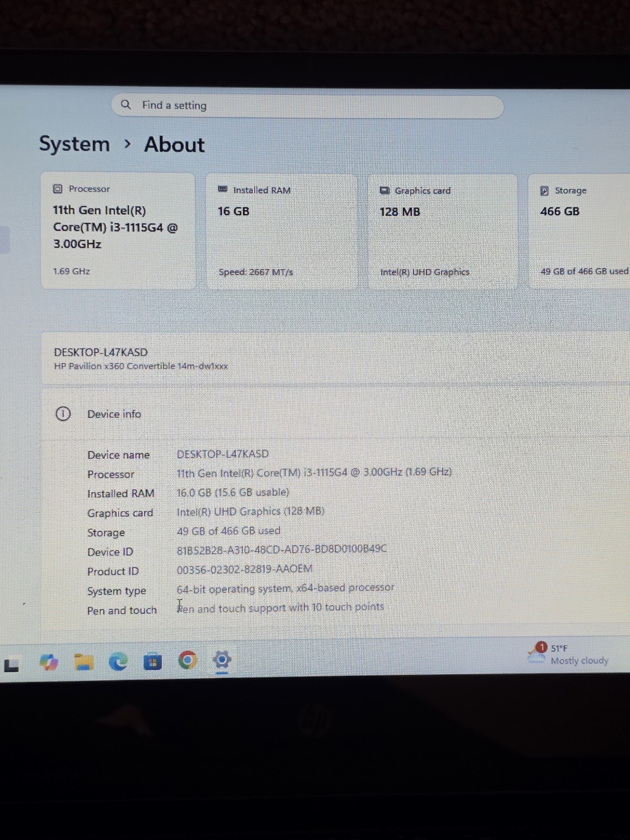The height and width of the screenshot is (840, 630).
Task: Click the Graphics card icon
Action: [385, 190]
